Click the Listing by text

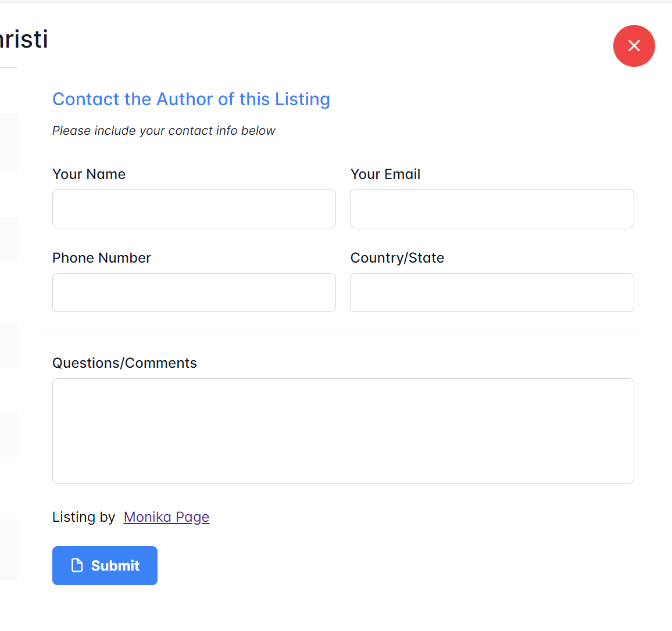84,517
